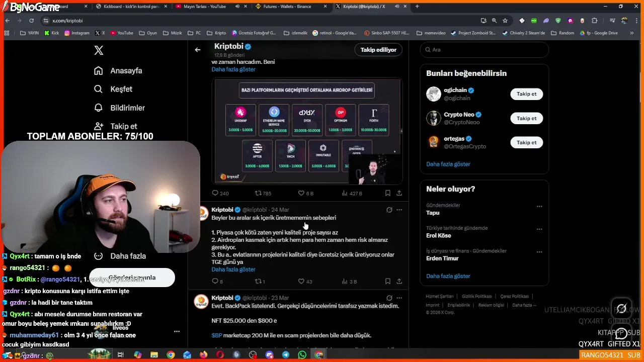Like the airdrop video post (6 B)
This screenshot has width=644, height=362.
tap(306, 193)
